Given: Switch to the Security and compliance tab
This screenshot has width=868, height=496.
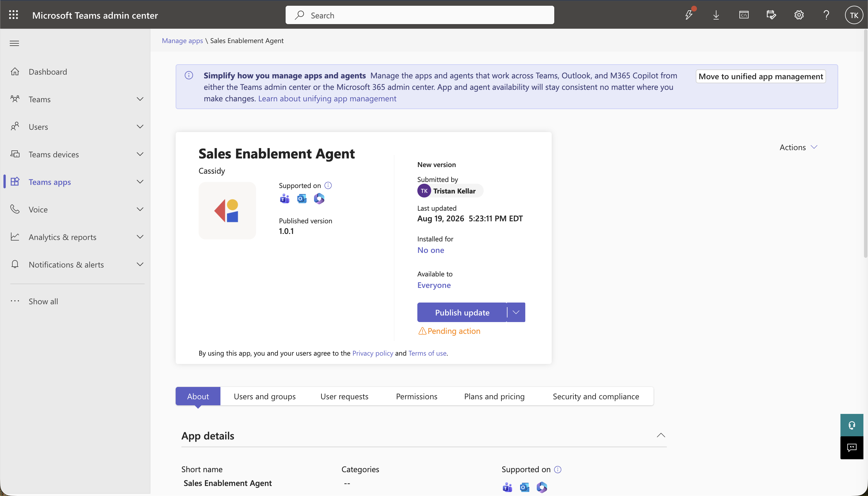Looking at the screenshot, I should (596, 396).
